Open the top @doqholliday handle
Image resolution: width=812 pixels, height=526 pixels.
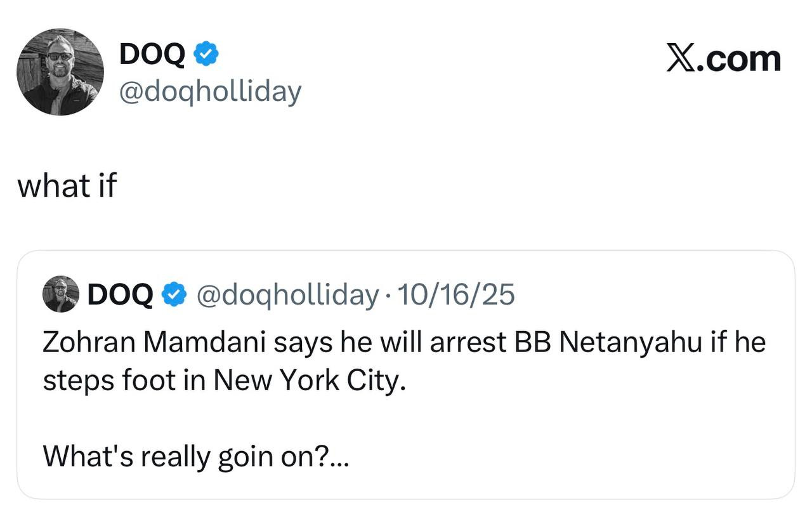point(210,93)
